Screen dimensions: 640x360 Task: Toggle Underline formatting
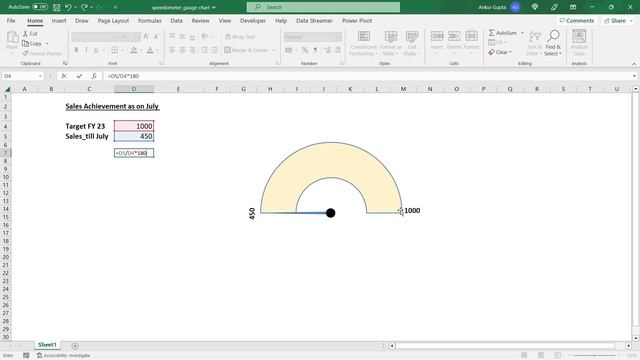click(96, 50)
